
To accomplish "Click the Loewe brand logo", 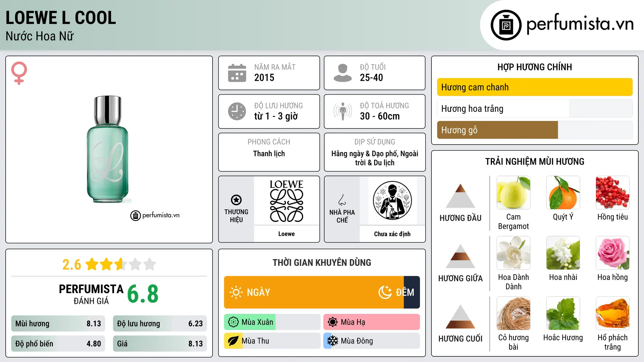I will 286,201.
